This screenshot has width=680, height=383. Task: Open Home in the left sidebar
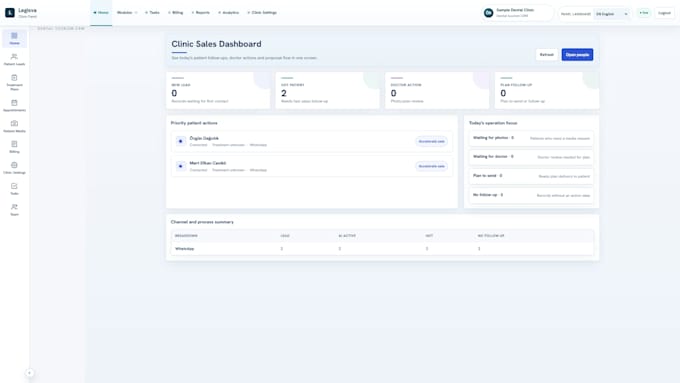14,39
